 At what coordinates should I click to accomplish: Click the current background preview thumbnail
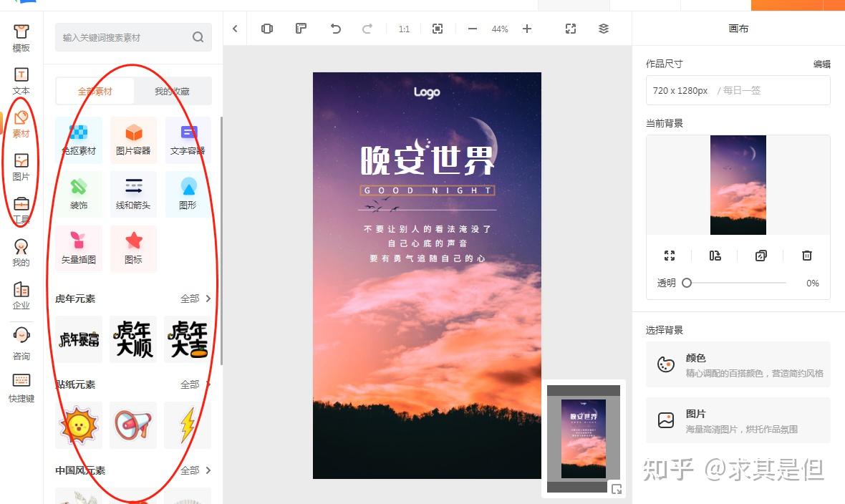click(738, 185)
